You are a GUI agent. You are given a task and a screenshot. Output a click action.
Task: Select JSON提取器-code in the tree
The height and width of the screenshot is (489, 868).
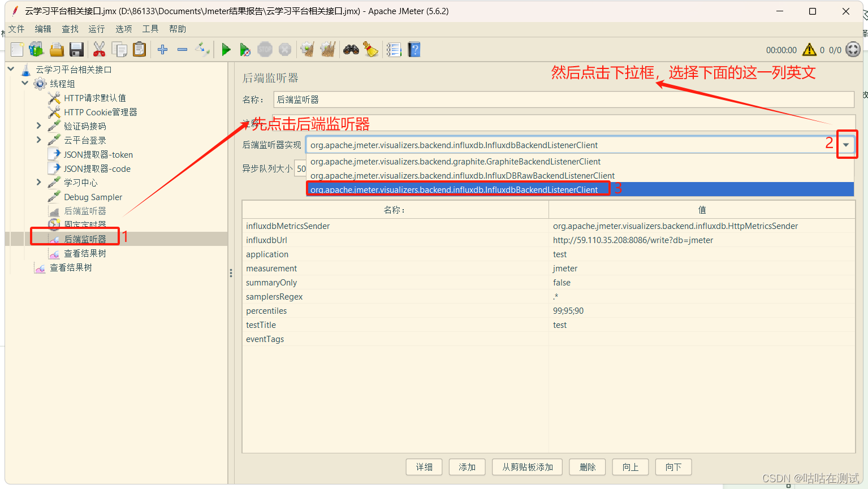(97, 168)
